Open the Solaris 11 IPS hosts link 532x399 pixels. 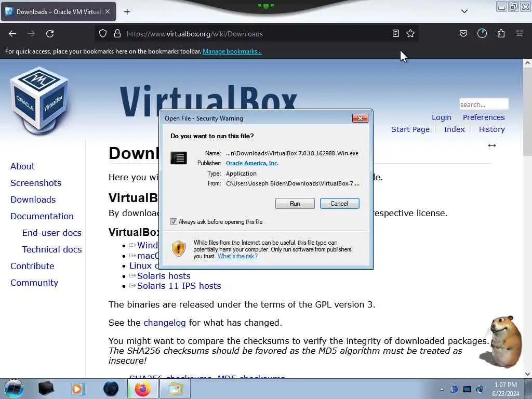point(179,286)
